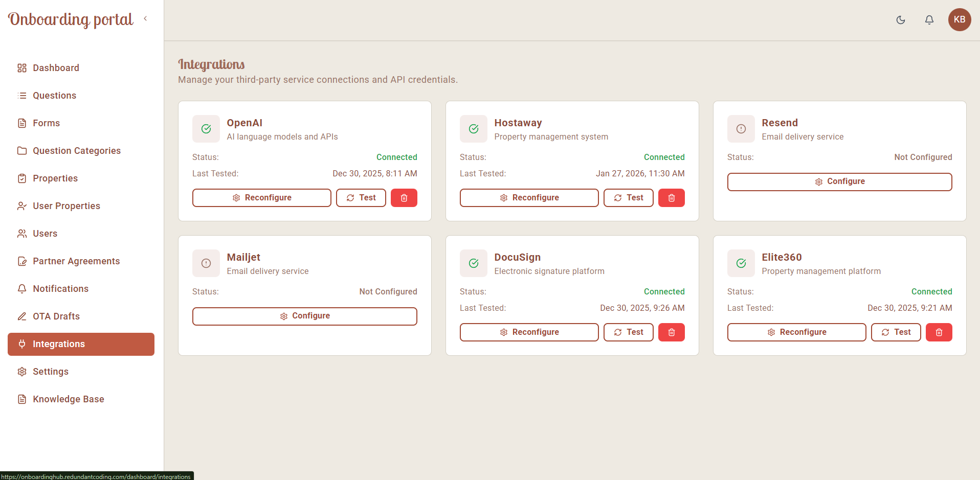Click the OpenAI card title
This screenshot has height=480, width=980.
(x=244, y=123)
